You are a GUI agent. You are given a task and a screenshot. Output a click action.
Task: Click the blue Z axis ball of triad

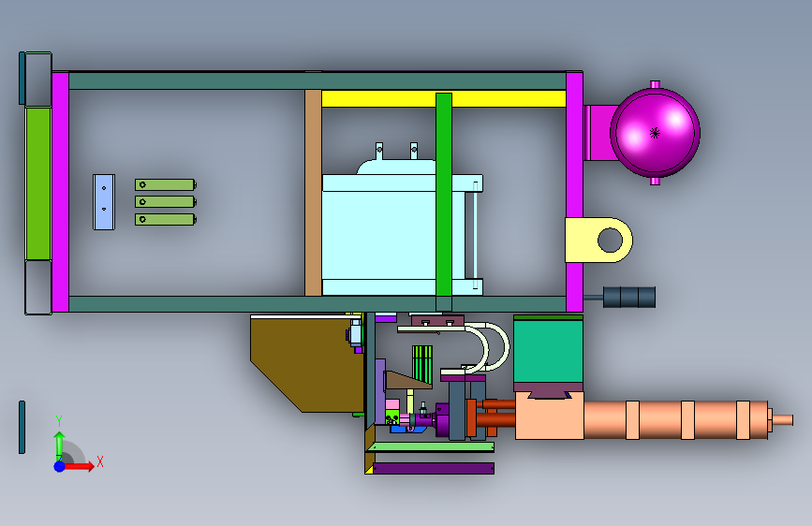(x=59, y=466)
